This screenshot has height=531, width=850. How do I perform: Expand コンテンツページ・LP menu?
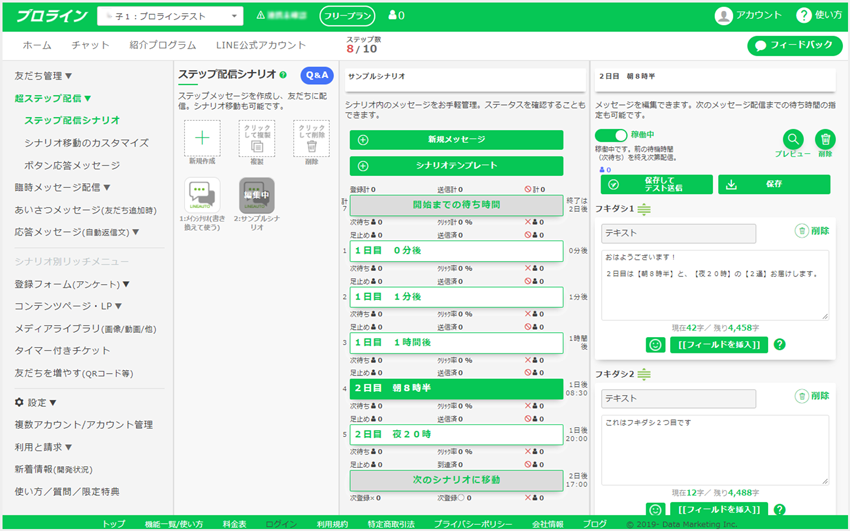pos(68,306)
